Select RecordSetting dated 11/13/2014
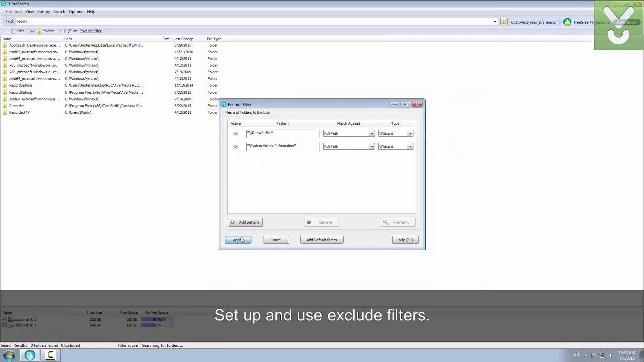Viewport: 644px width, 362px height. click(20, 85)
